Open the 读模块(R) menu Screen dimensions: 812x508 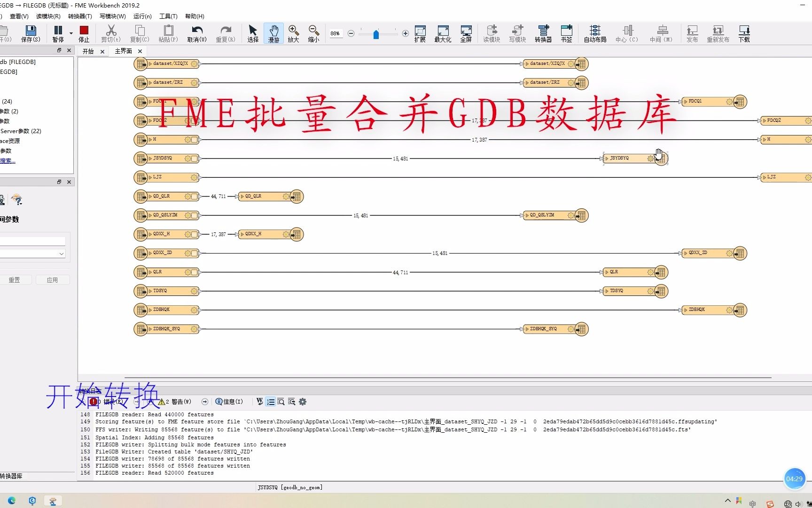48,16
